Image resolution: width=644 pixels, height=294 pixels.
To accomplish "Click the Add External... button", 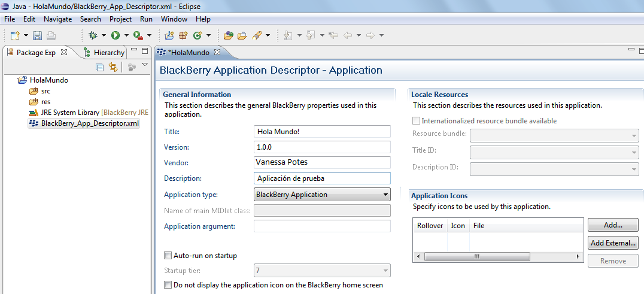I will (612, 243).
